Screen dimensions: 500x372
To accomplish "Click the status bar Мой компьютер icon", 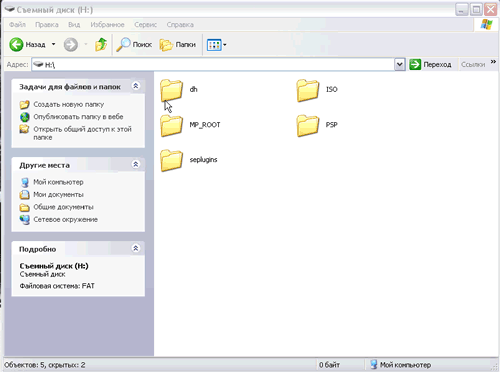I will coord(374,364).
